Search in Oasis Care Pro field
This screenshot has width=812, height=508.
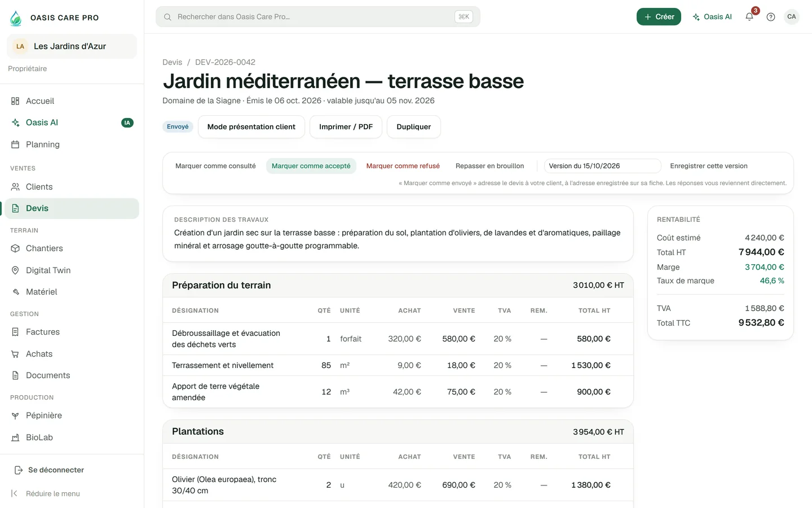pyautogui.click(x=318, y=17)
